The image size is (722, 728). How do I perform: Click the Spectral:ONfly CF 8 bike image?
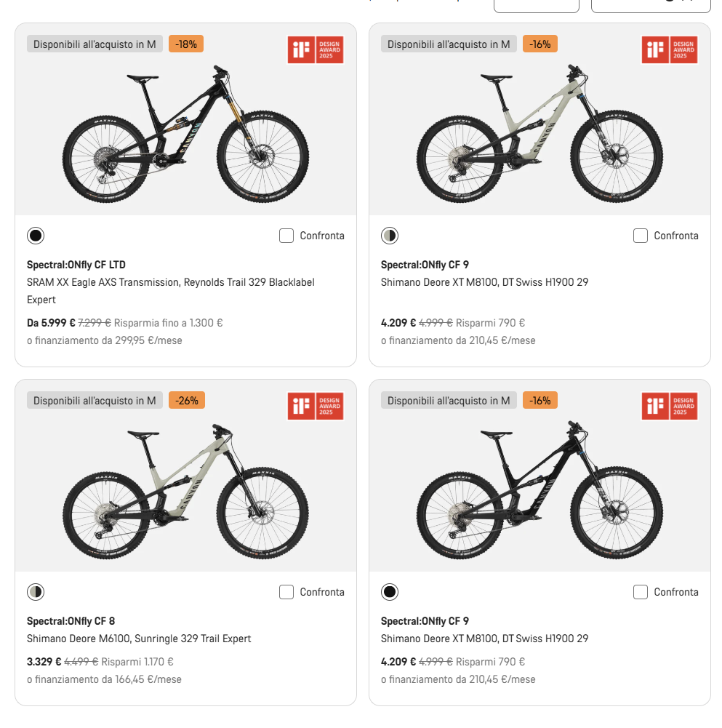[x=185, y=491]
